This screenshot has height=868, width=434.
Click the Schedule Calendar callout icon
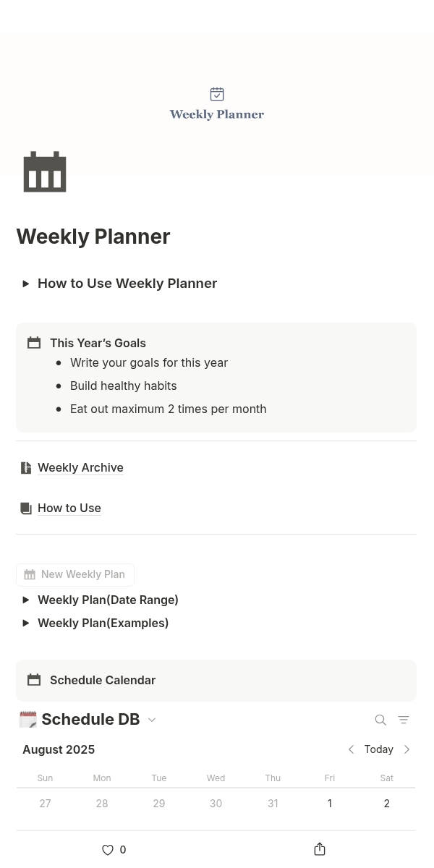click(x=34, y=680)
